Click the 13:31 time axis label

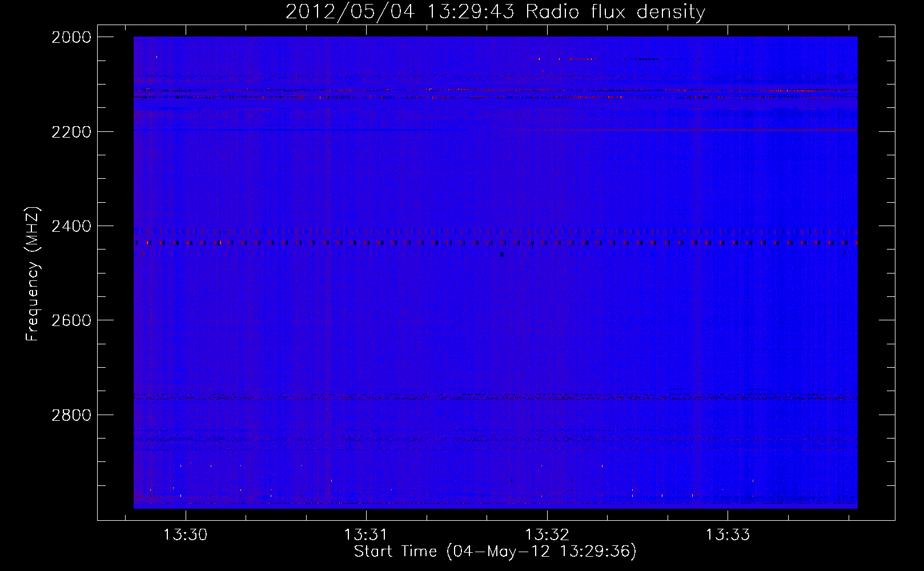point(366,535)
